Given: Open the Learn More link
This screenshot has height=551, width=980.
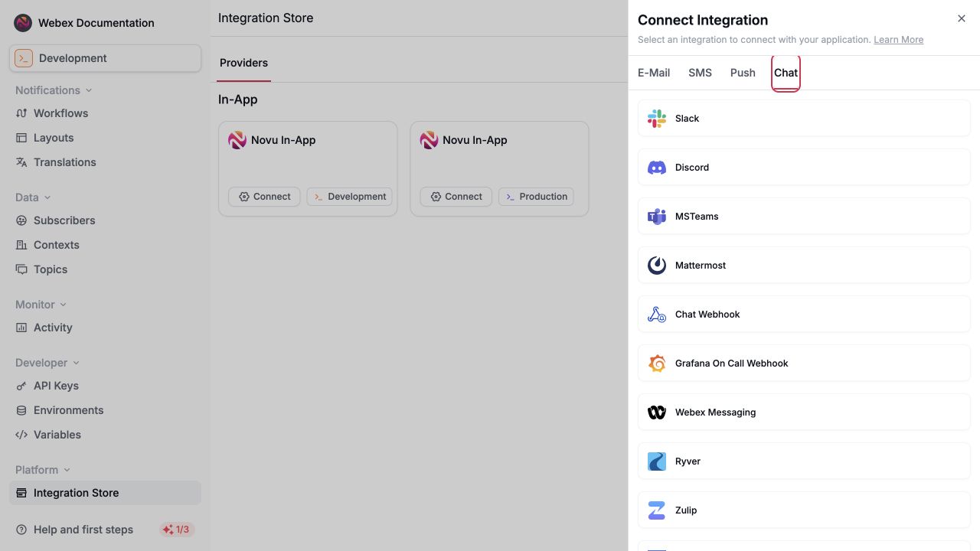Looking at the screenshot, I should point(898,40).
